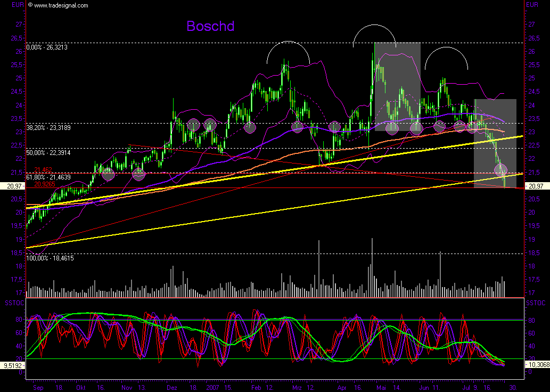Select the purple "Boschd" chart title
This screenshot has width=550, height=392.
click(x=210, y=26)
